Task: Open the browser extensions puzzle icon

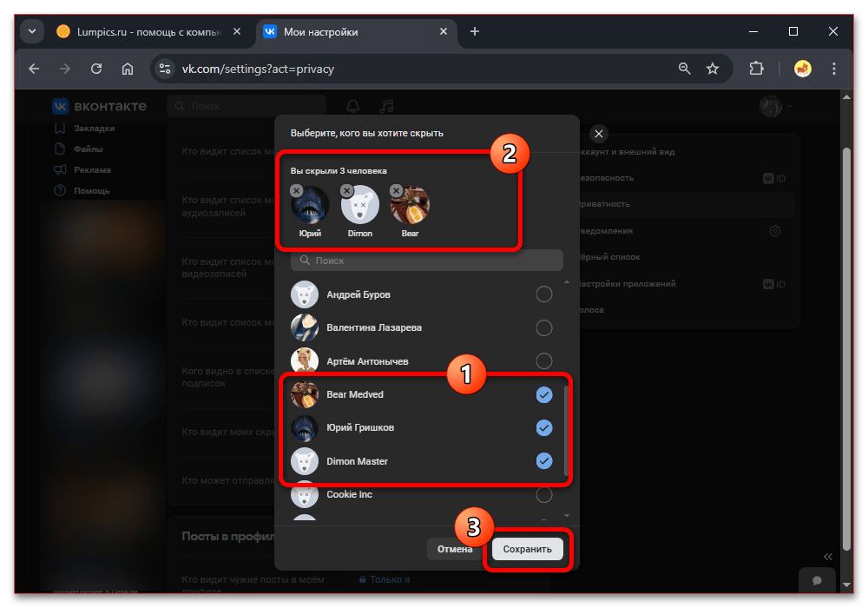Action: click(756, 69)
